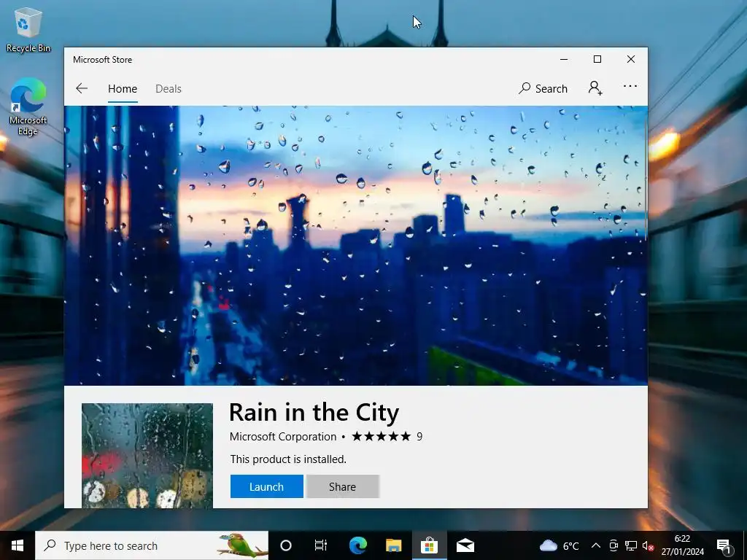Screen dimensions: 747x560
Task: Open Search in Microsoft Store
Action: (x=543, y=88)
